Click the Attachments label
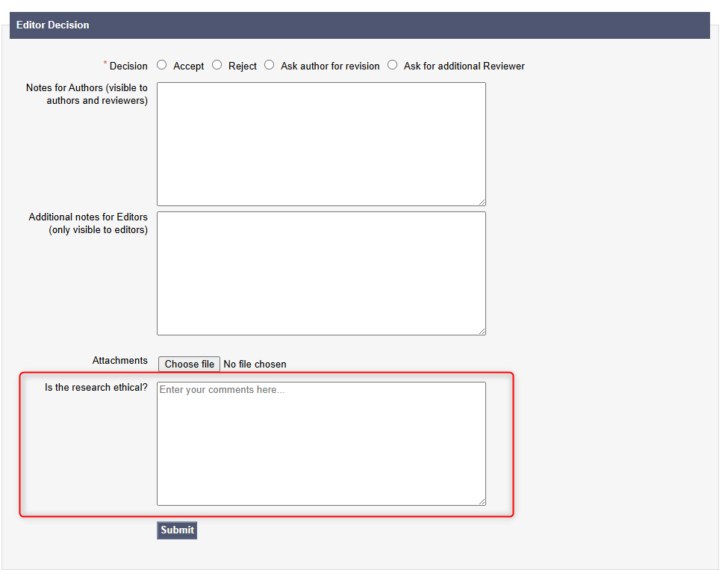 coord(119,361)
